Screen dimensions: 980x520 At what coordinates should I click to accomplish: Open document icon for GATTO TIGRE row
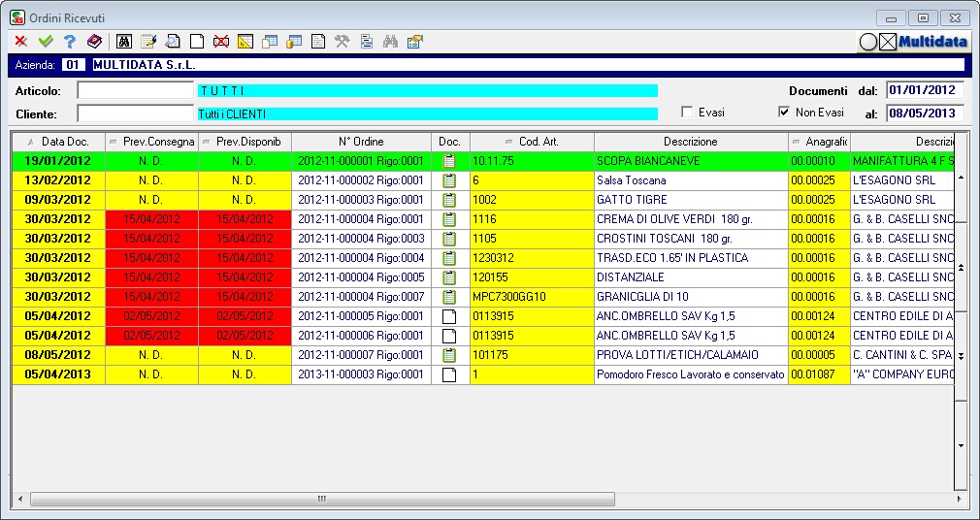click(x=449, y=200)
